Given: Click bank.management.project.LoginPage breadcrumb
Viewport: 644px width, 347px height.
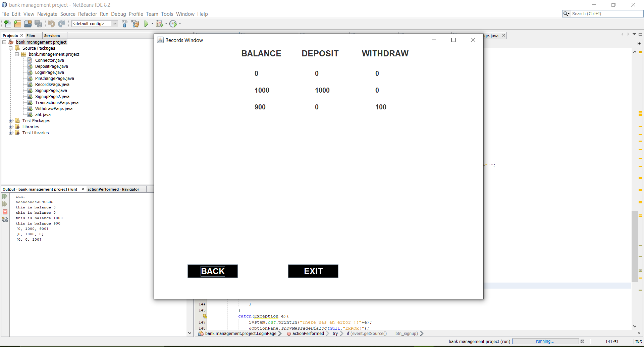Looking at the screenshot, I should [x=240, y=333].
